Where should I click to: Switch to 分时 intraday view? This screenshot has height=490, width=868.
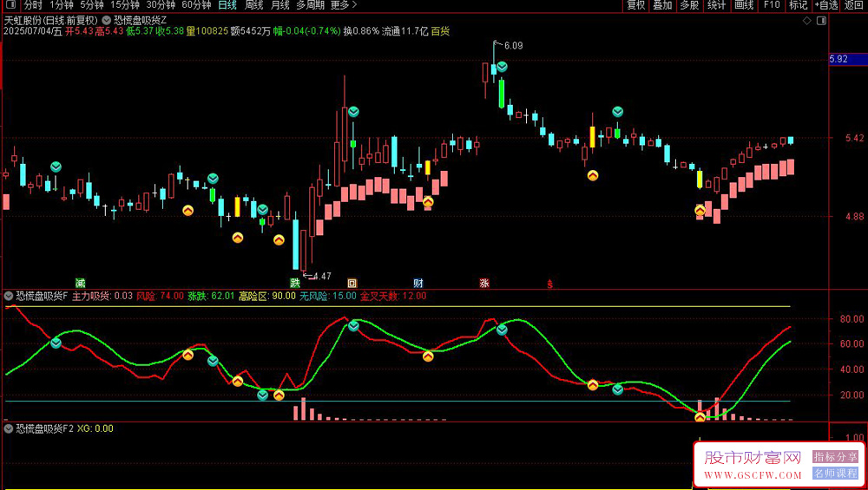pos(33,5)
